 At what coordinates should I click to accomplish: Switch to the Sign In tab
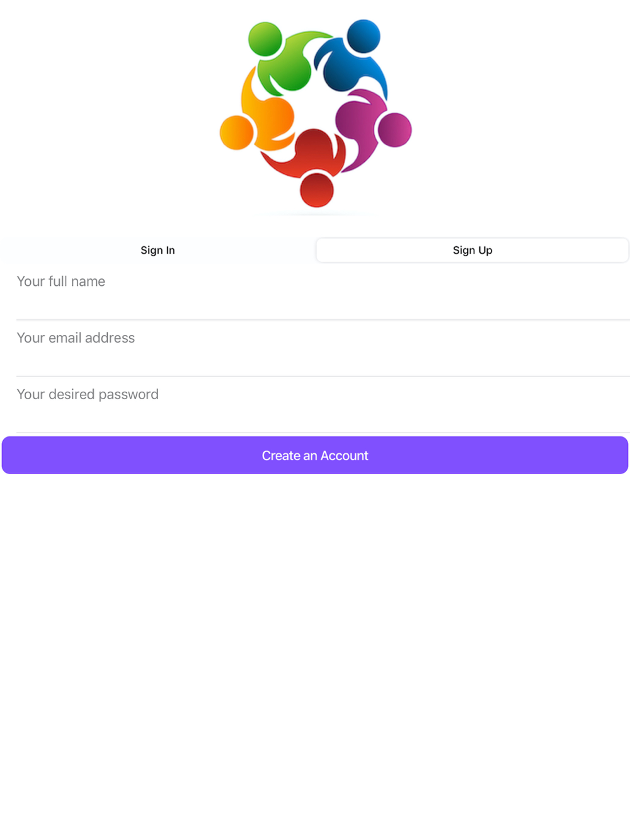(157, 250)
